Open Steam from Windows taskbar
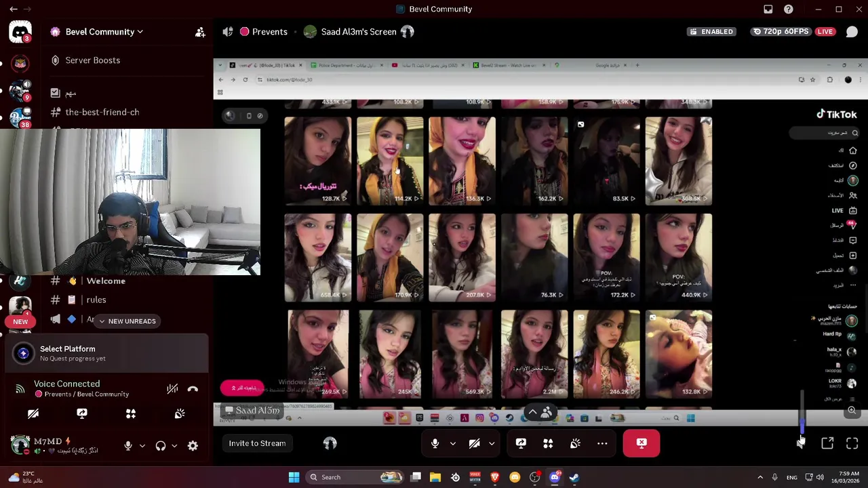Screen dimensions: 868x488 [x=574, y=477]
